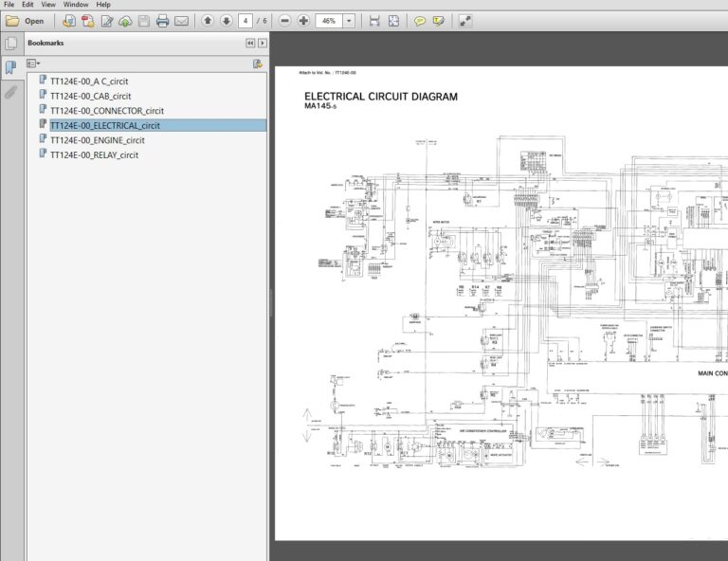Zoom in using the plus button

pos(303,21)
